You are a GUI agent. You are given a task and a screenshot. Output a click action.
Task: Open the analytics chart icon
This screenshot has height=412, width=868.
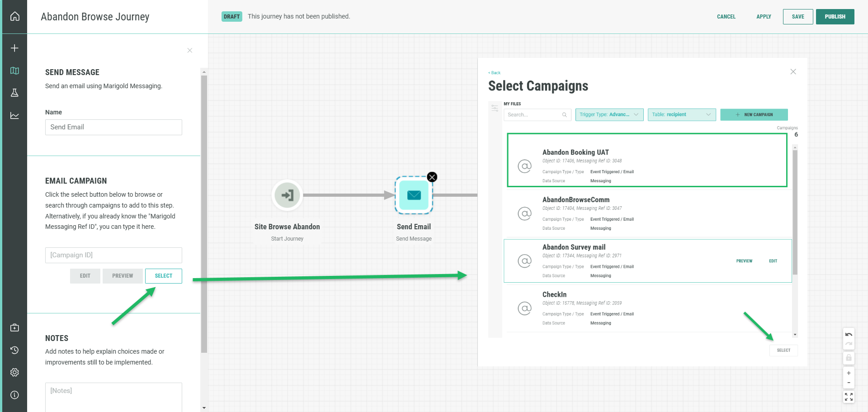click(14, 116)
